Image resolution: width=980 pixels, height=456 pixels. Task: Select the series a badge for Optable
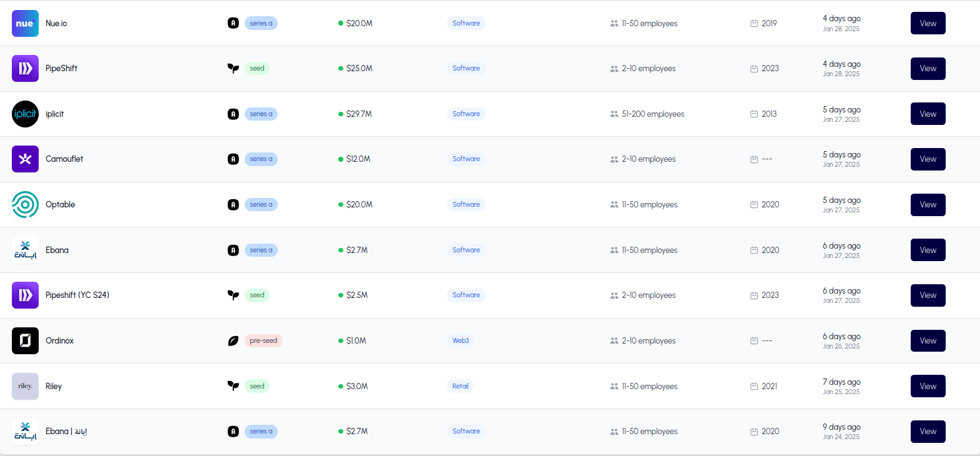click(x=261, y=204)
